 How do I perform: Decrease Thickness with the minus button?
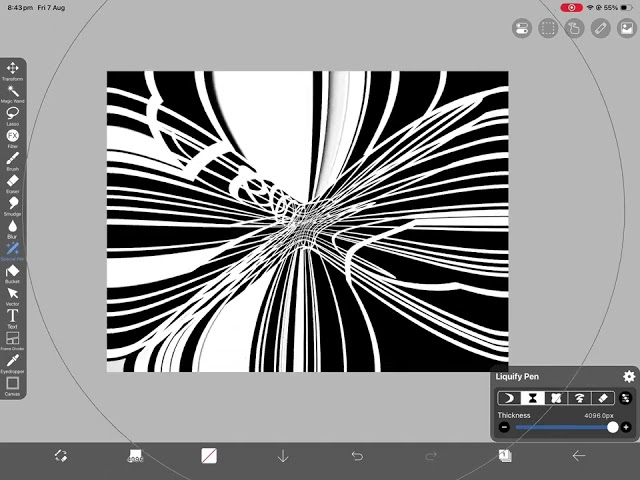coord(504,427)
